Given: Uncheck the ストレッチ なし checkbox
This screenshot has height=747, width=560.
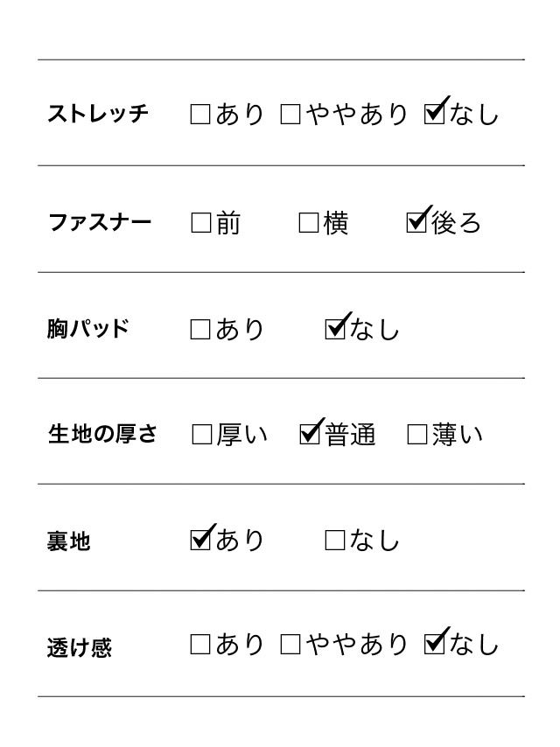Looking at the screenshot, I should 433,115.
